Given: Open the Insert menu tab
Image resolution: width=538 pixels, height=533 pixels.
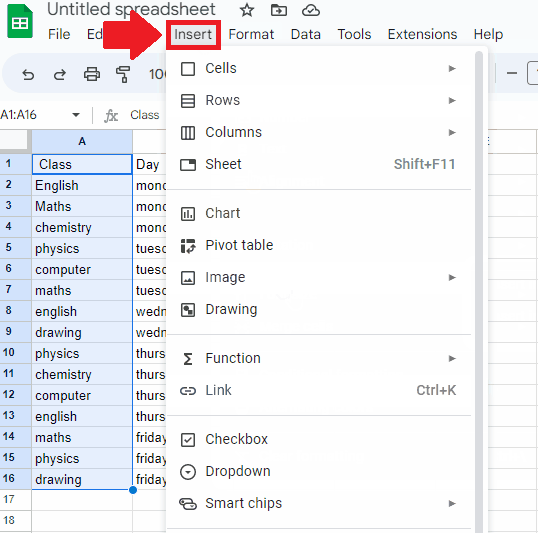Looking at the screenshot, I should 193,35.
